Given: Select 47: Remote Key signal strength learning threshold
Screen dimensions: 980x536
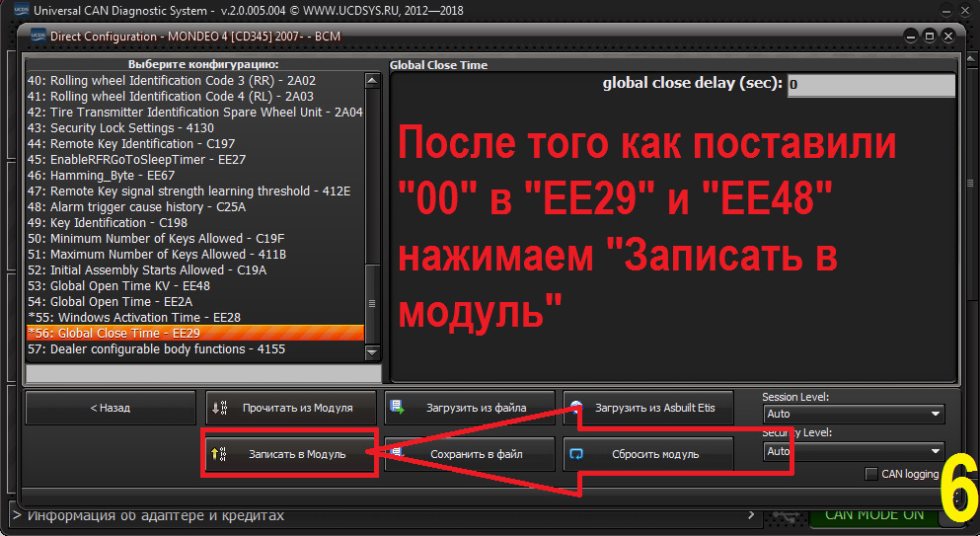Looking at the screenshot, I should point(195,191).
